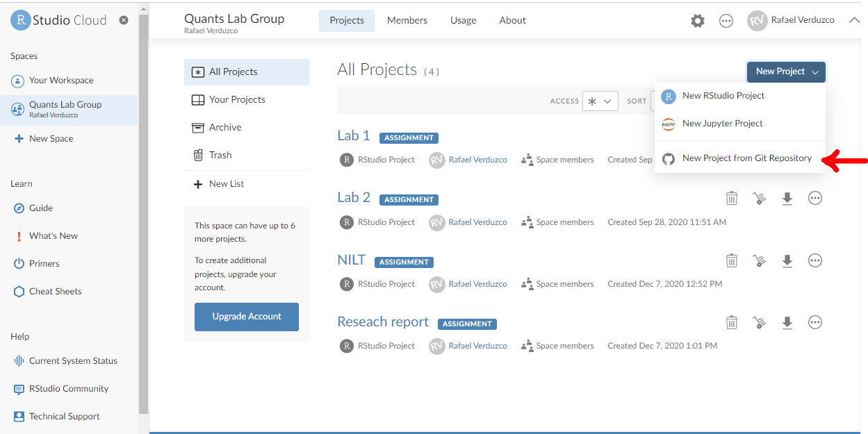This screenshot has width=868, height=434.
Task: Click the move icon for the NILT project
Action: coord(759,260)
